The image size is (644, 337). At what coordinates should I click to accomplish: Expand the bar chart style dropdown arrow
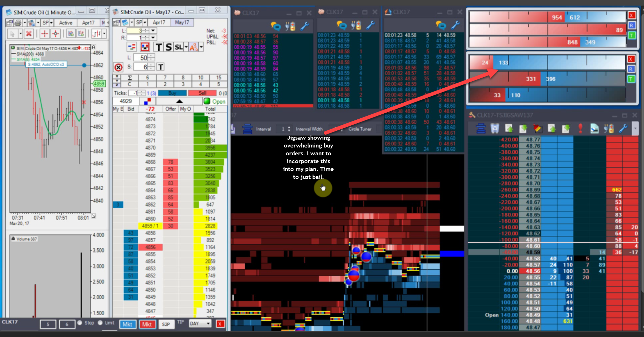[x=104, y=34]
